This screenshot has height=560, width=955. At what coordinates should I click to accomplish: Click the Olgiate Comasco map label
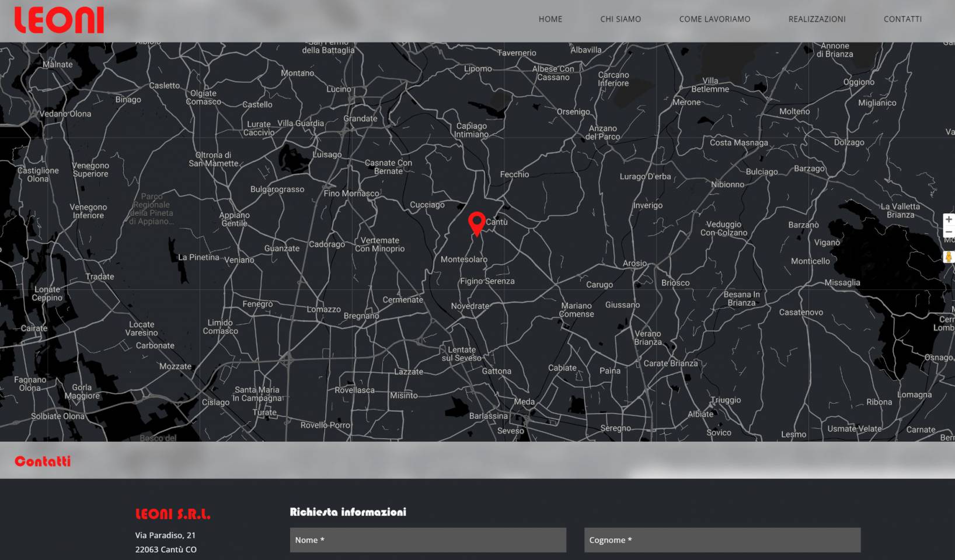click(x=204, y=97)
